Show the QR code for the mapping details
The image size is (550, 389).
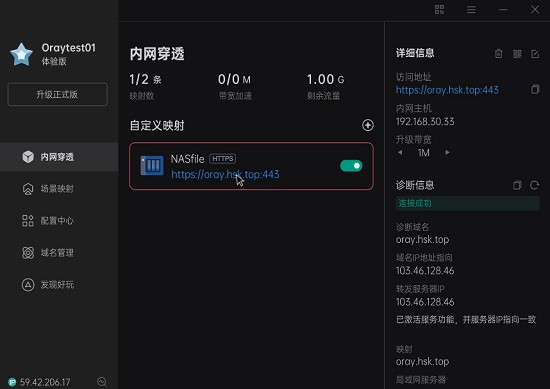point(517,54)
